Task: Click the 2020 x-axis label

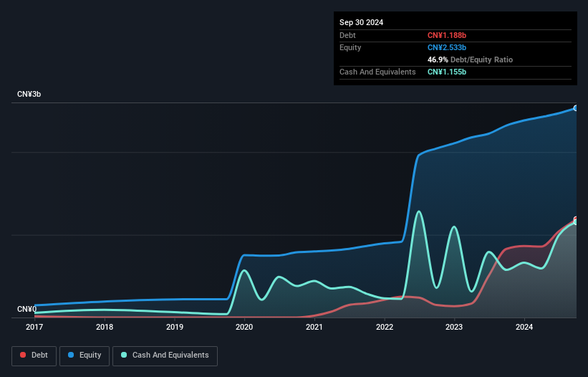Action: click(244, 327)
